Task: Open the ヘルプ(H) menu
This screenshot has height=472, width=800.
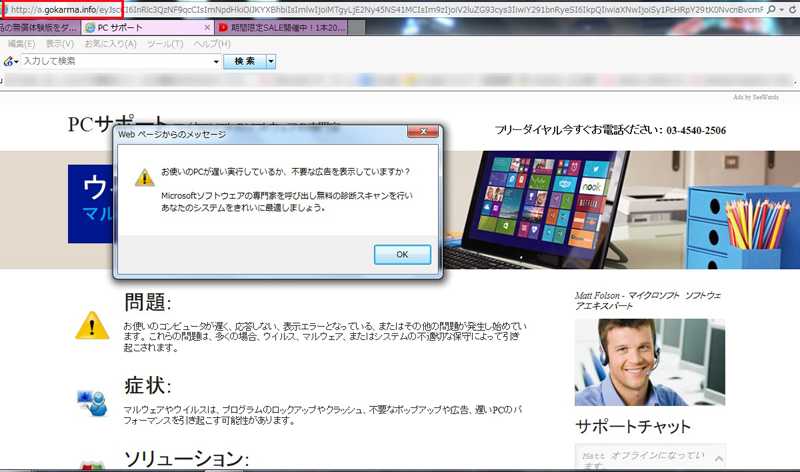Action: [212, 44]
